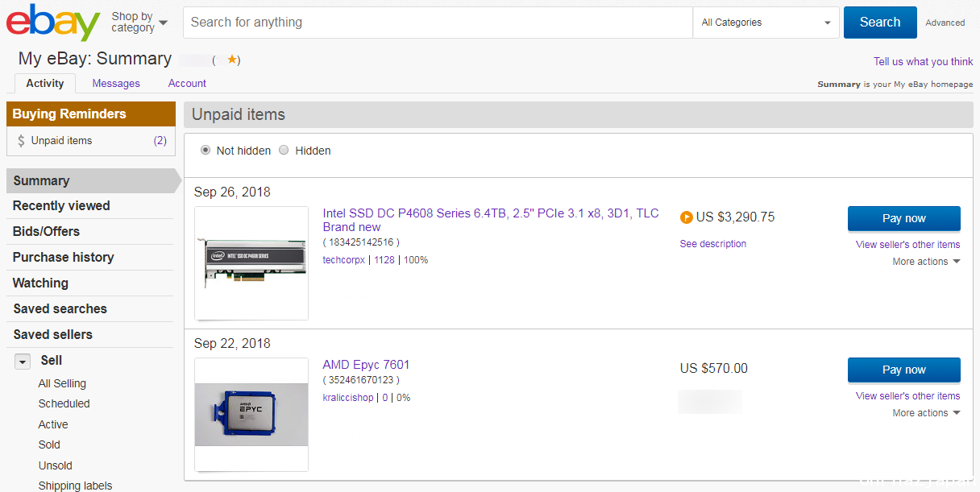Click the item number 183425142516
Viewport: 980px width, 492px height.
tap(361, 242)
